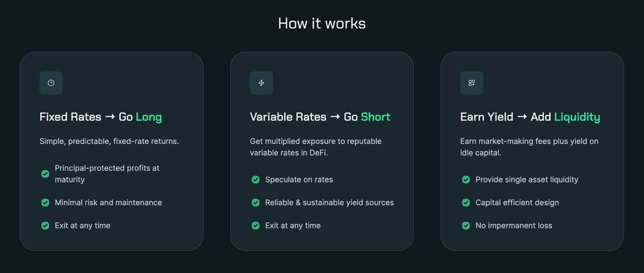Image resolution: width=644 pixels, height=273 pixels.
Task: Click checkmark beside Reliable & sustainable yield sources
Action: [x=256, y=203]
